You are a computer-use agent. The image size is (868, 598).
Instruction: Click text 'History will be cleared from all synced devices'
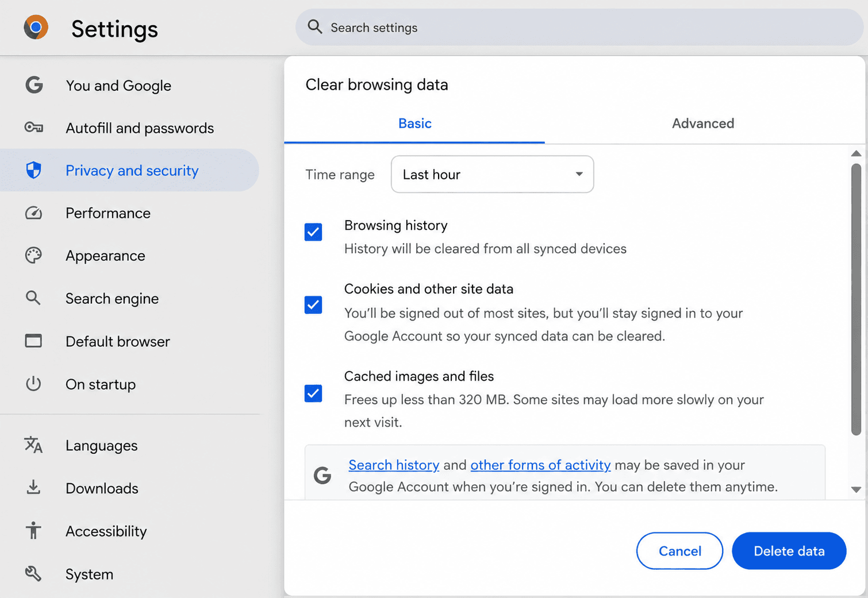point(485,249)
